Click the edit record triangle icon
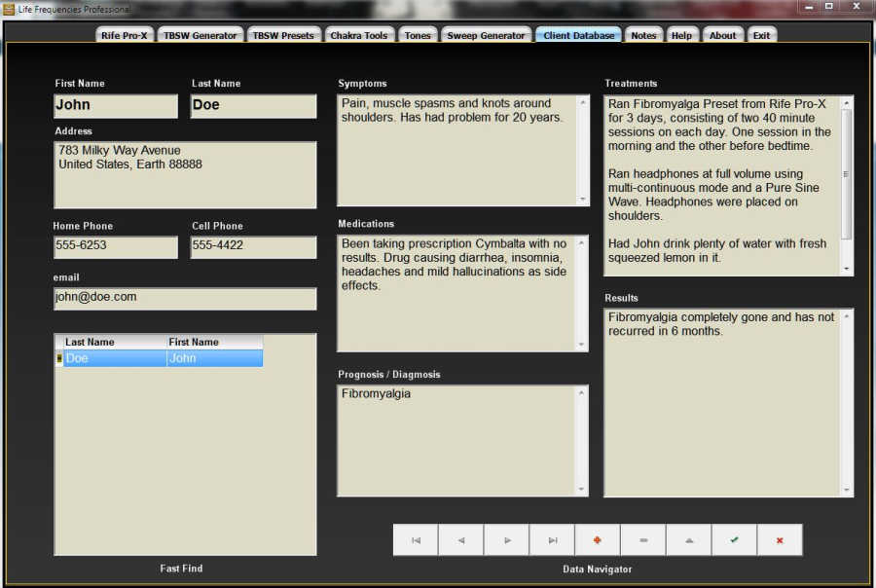Image resolution: width=876 pixels, height=588 pixels. 689,540
